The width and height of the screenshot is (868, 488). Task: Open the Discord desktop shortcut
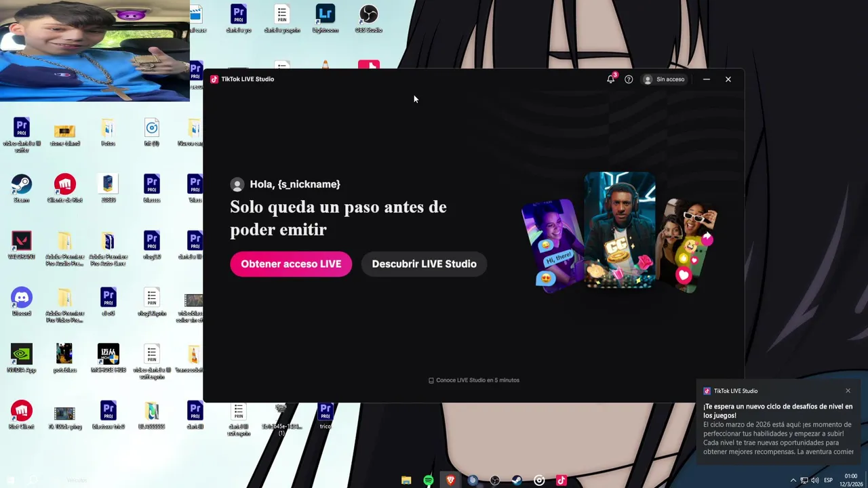click(x=22, y=302)
